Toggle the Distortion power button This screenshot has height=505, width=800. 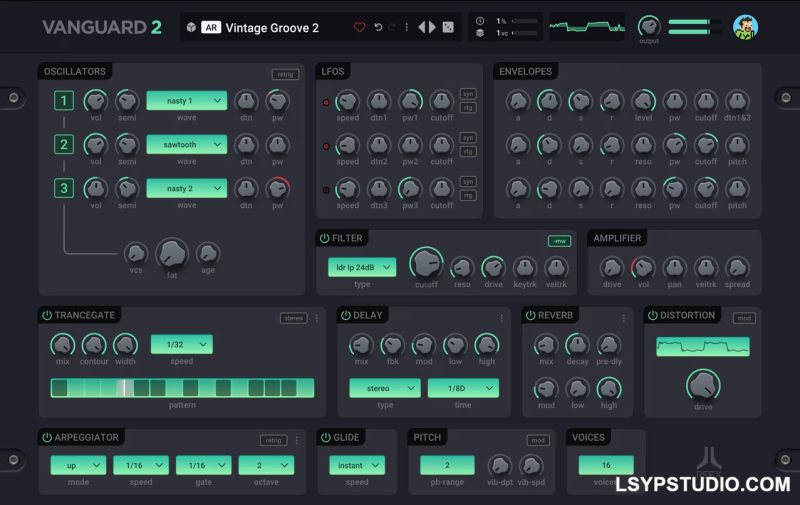(x=653, y=315)
